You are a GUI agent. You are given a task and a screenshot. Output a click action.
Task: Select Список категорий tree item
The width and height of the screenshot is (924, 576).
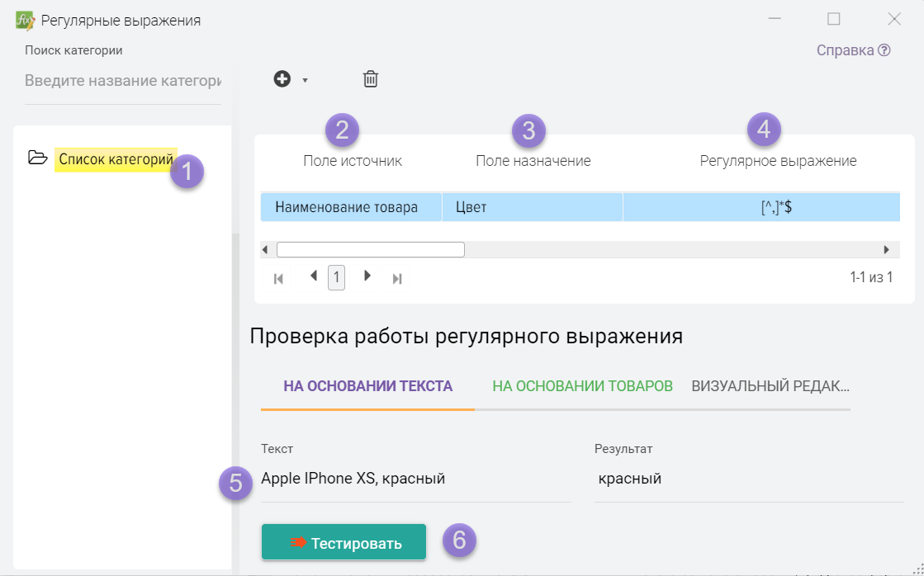click(x=116, y=159)
